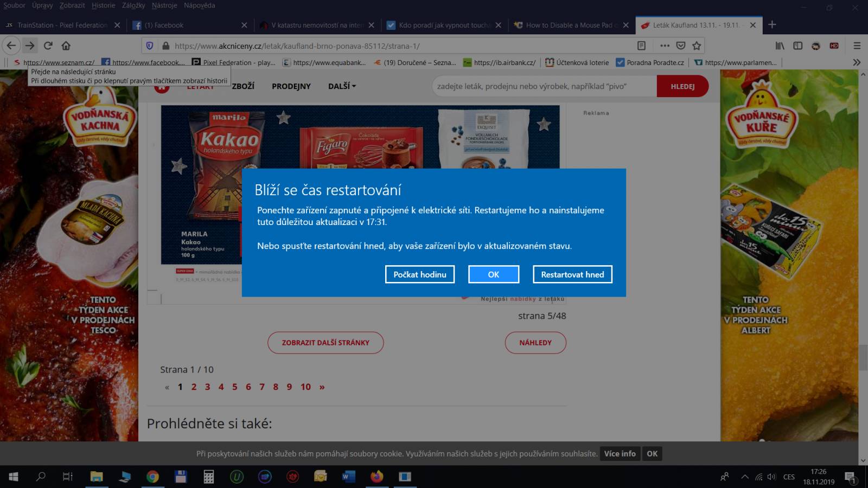The width and height of the screenshot is (868, 488).
Task: Click the Firefox address bar URL
Action: 297,46
